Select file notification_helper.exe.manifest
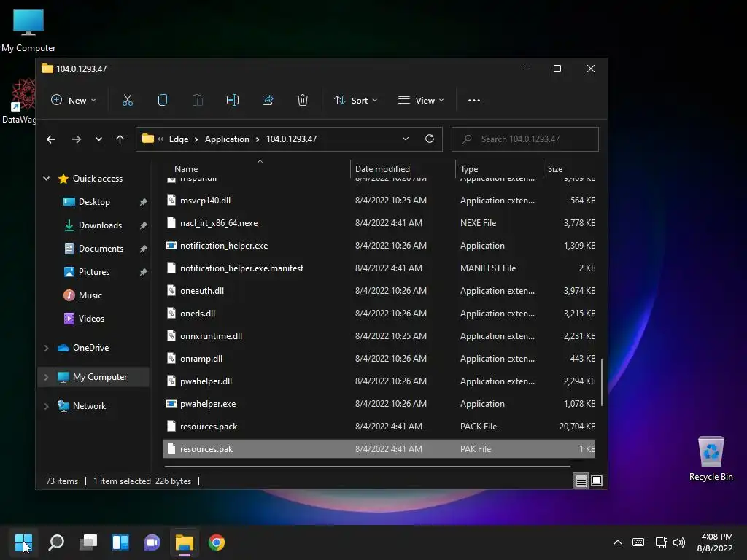This screenshot has width=747, height=560. (x=379, y=268)
